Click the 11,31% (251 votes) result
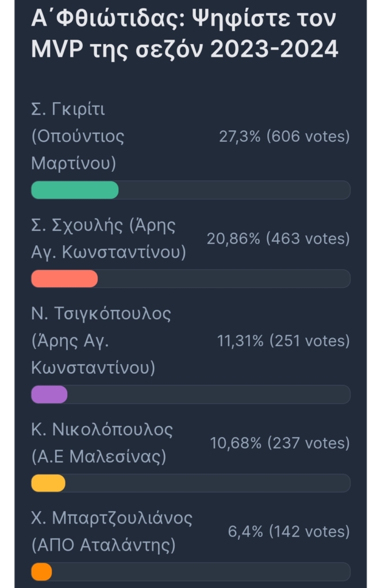The height and width of the screenshot is (588, 381). pyautogui.click(x=283, y=341)
